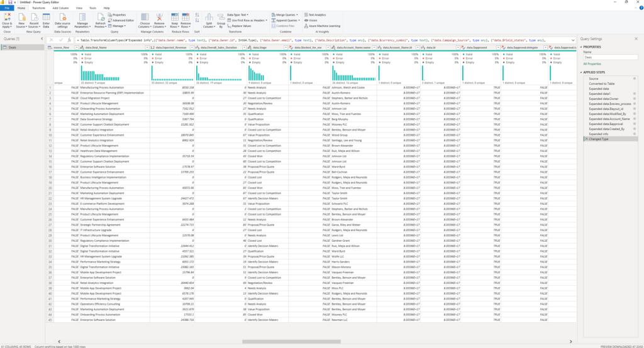Switch to the Transform tab

pyautogui.click(x=38, y=8)
